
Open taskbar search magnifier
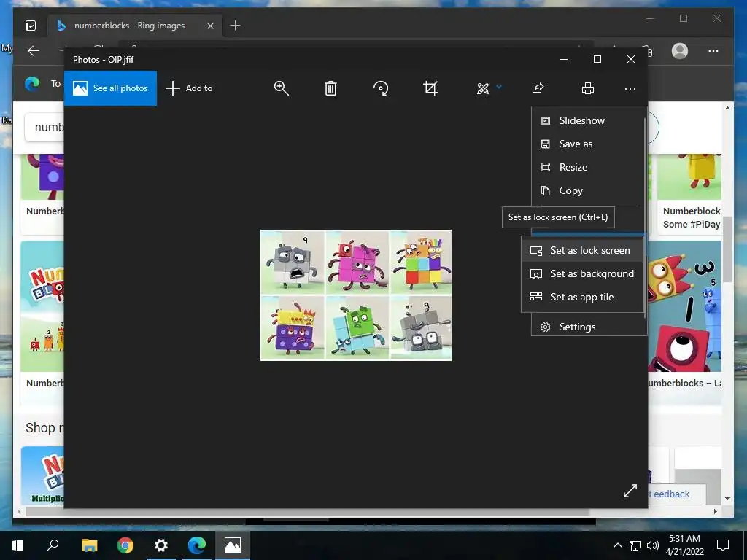(x=53, y=545)
